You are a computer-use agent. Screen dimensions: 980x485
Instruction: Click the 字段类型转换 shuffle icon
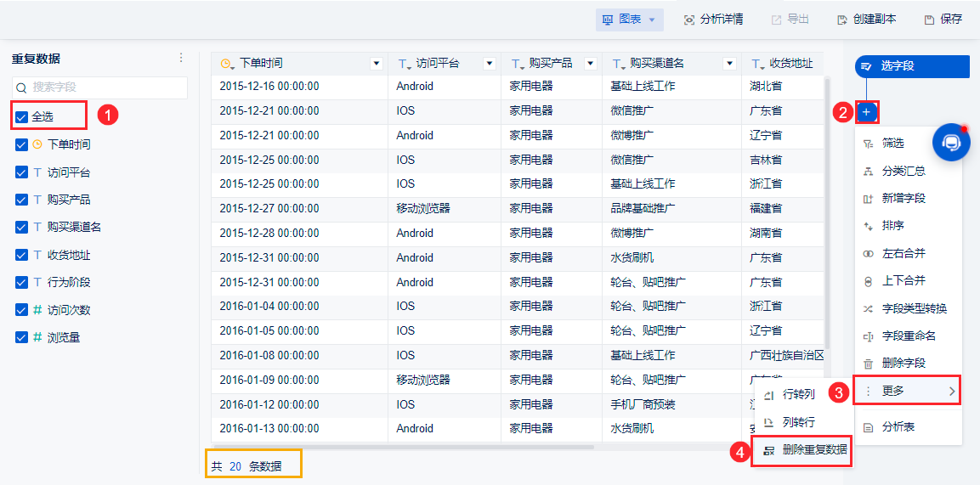click(868, 308)
